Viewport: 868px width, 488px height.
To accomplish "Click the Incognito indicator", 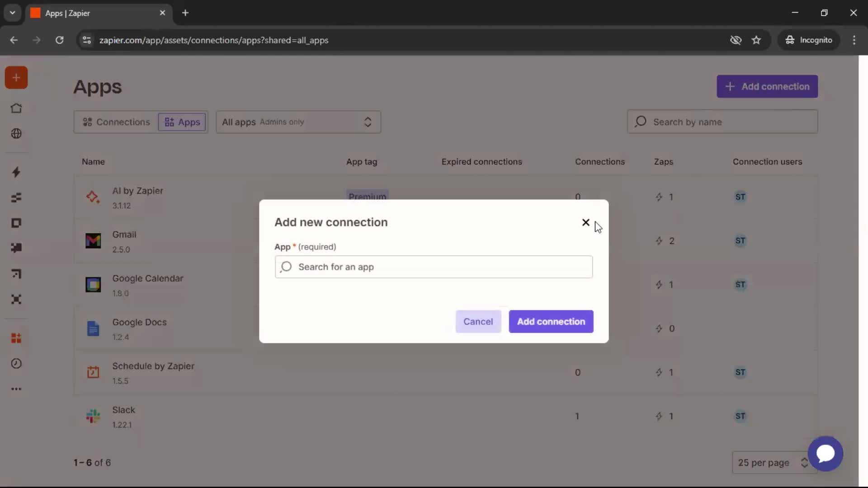I will point(809,40).
